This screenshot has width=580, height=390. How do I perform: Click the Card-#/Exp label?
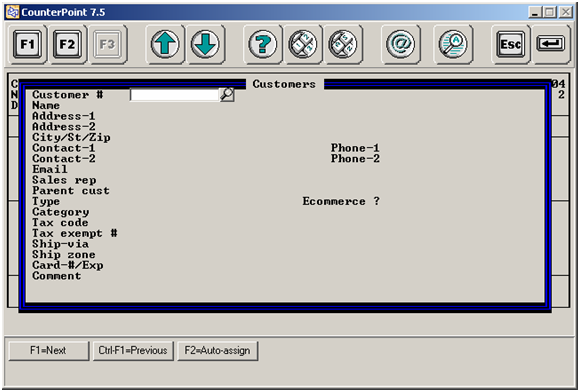pyautogui.click(x=68, y=266)
